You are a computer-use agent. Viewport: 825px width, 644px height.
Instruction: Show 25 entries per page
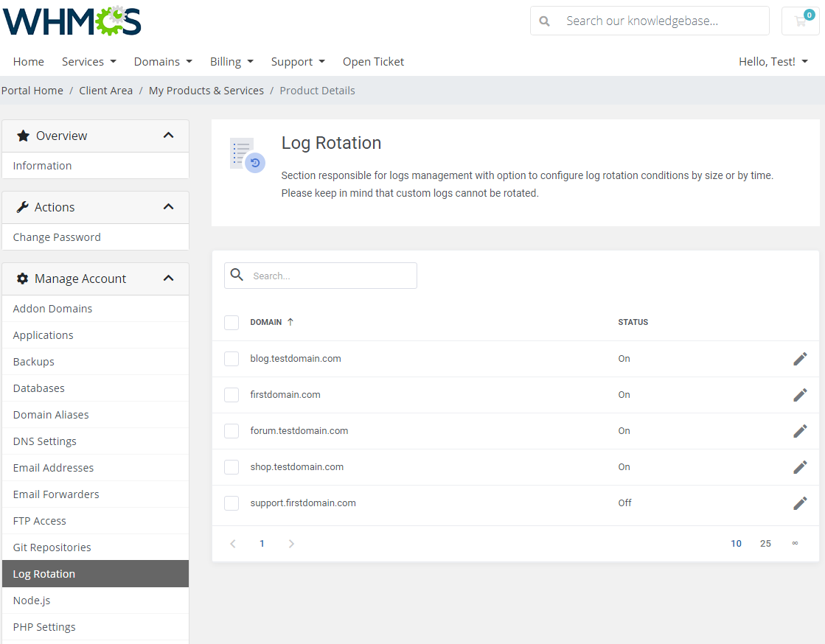(x=765, y=544)
